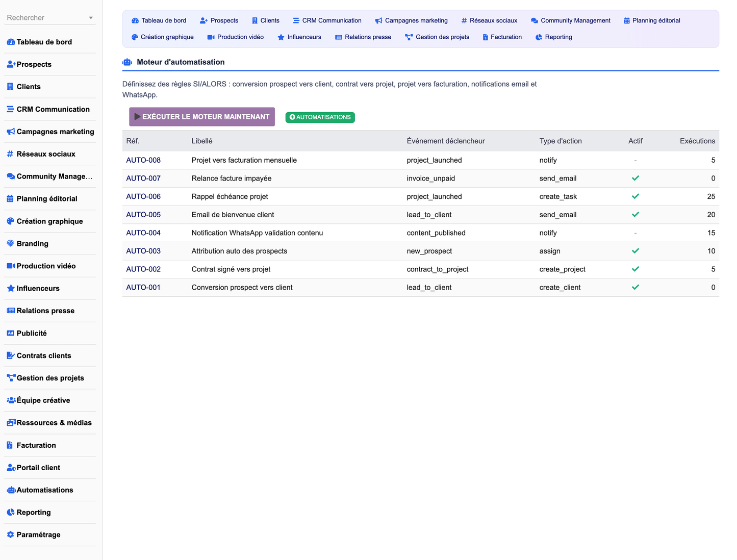This screenshot has width=737, height=560.
Task: Click the Tableau de bord gauge icon in sidebar
Action: point(11,42)
